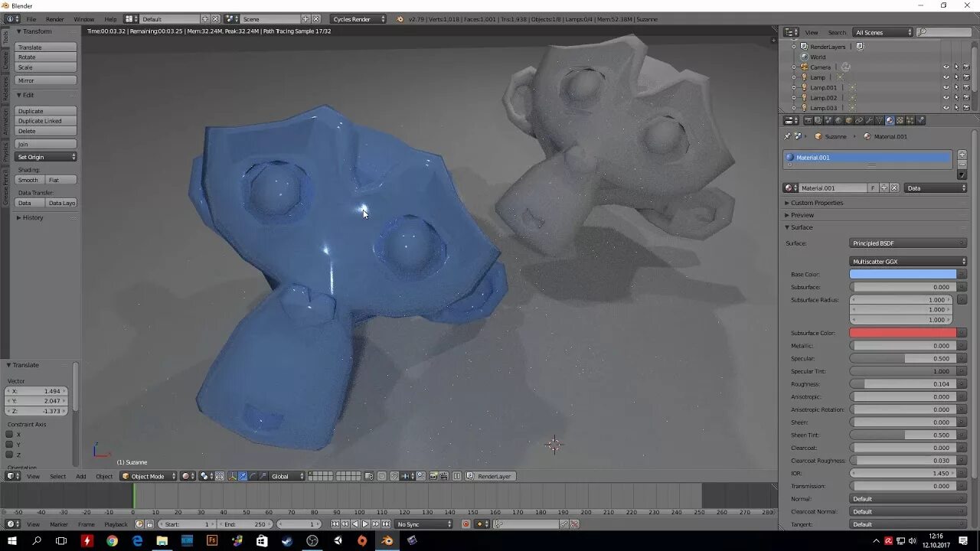Select the translate manipulator arrow icon
This screenshot has width=980, height=551.
tap(243, 476)
